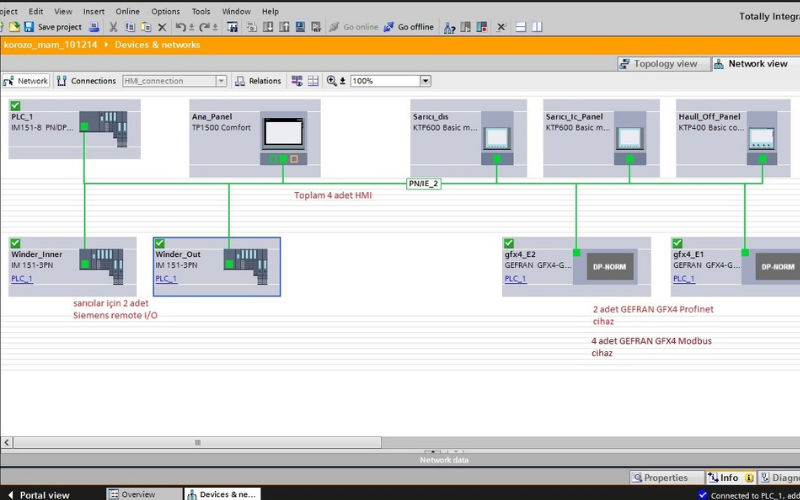Toggle Network mode button
800x500 pixels.
pos(26,81)
